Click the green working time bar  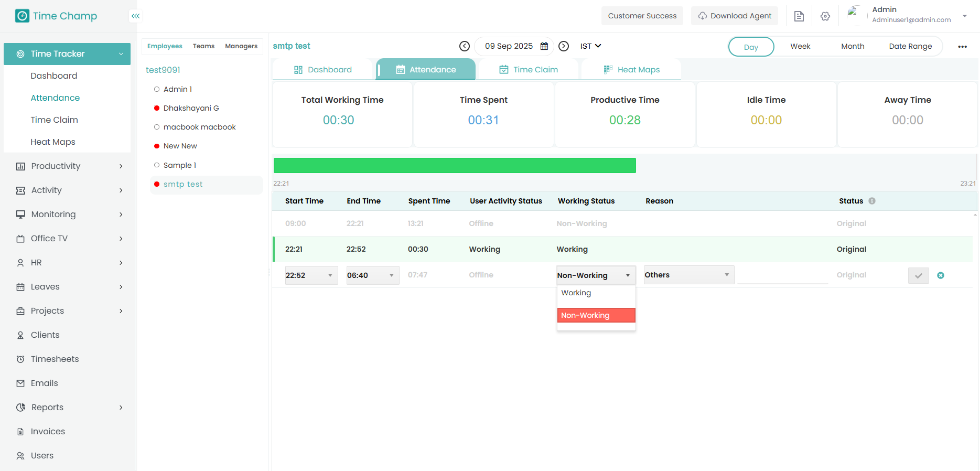point(455,166)
